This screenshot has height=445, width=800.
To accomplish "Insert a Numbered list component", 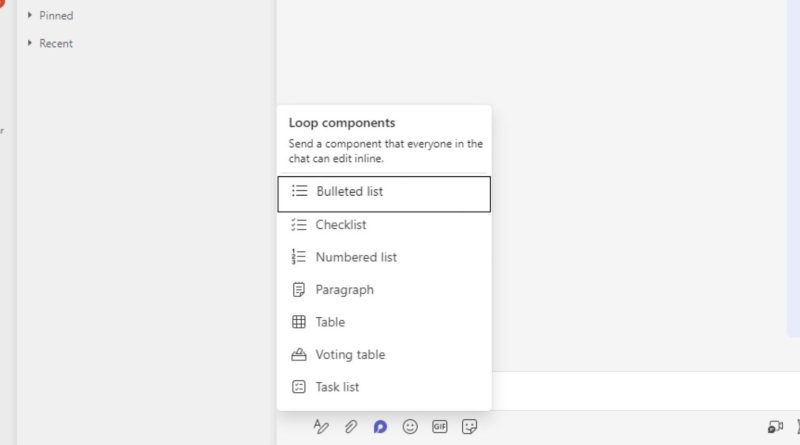I will pyautogui.click(x=356, y=257).
